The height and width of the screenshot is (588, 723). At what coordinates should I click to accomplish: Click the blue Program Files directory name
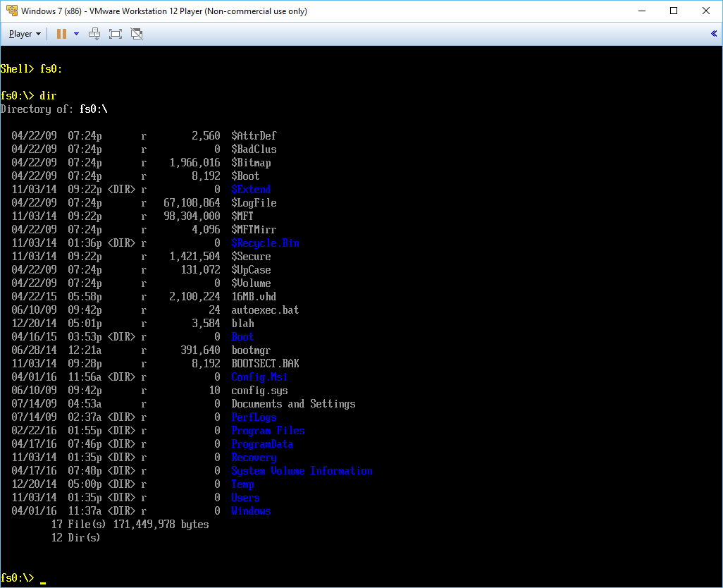(x=268, y=430)
